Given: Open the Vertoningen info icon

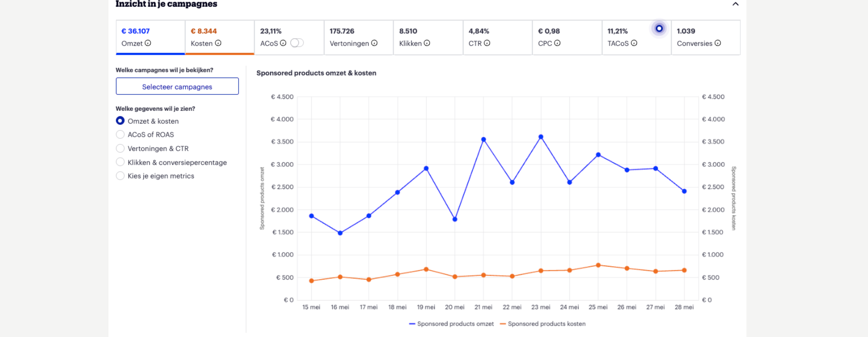Looking at the screenshot, I should (x=374, y=43).
